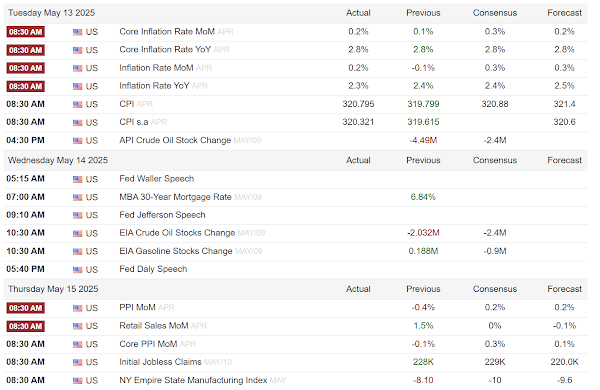Open Inflation Rate MoM event details
This screenshot has width=600, height=390.
[156, 68]
